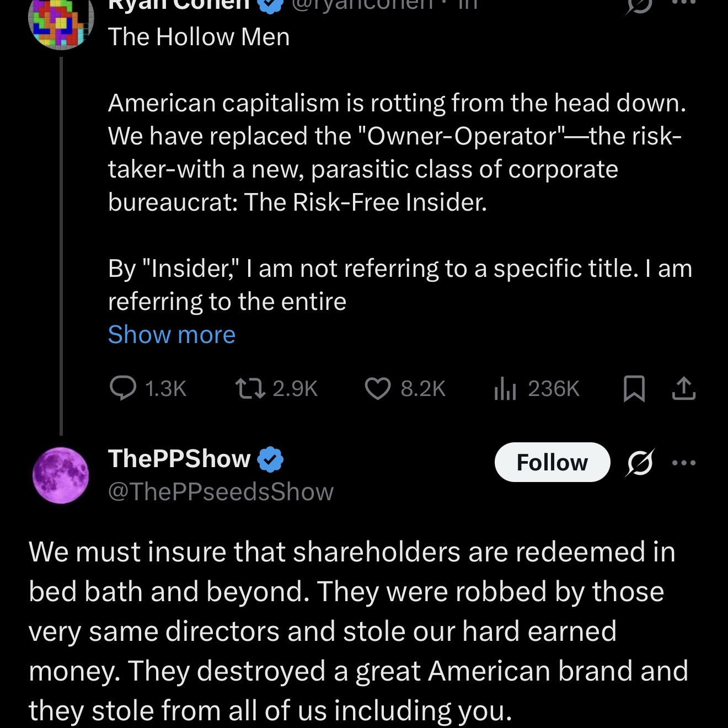Click the Grok icon on Ryan Cohen's tweet

pos(640,6)
